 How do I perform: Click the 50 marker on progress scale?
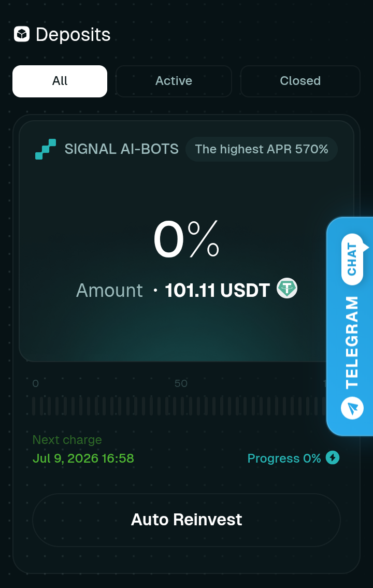[181, 383]
